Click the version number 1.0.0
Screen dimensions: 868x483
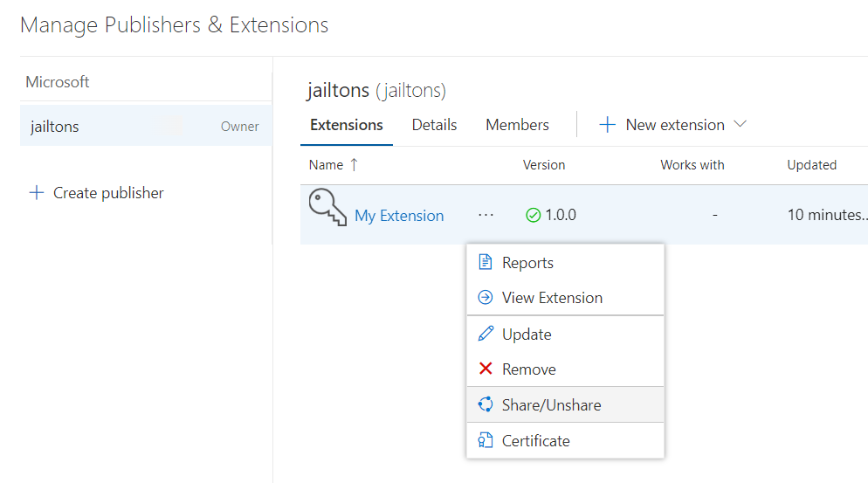(561, 215)
